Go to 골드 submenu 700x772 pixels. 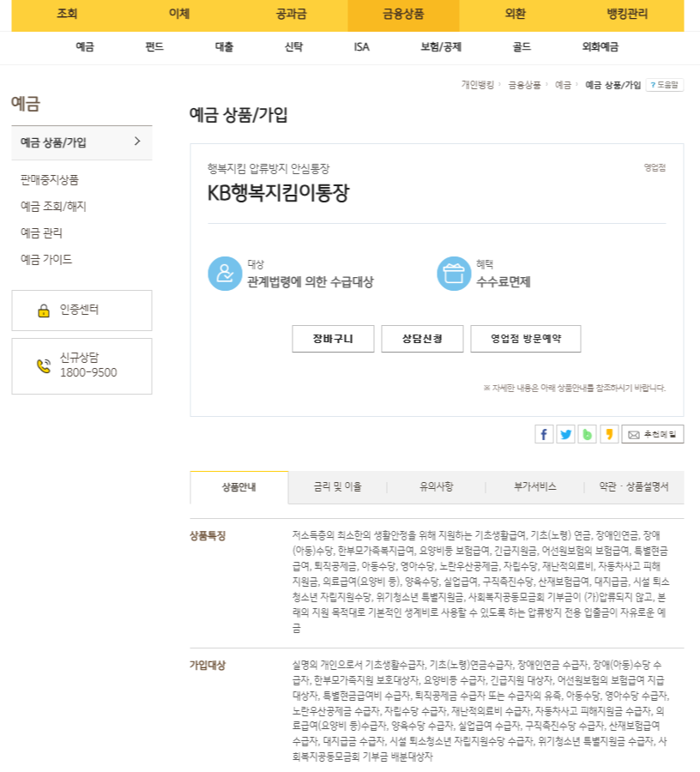522,47
